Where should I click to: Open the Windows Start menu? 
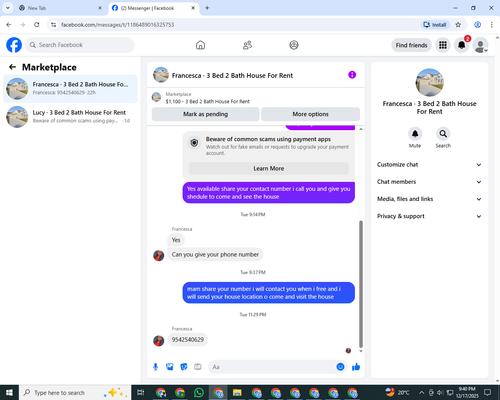point(9,393)
